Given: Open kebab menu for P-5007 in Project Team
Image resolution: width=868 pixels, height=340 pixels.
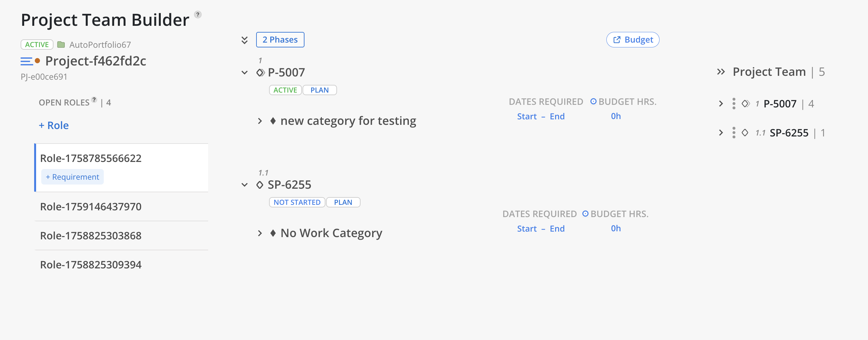Looking at the screenshot, I should [734, 104].
